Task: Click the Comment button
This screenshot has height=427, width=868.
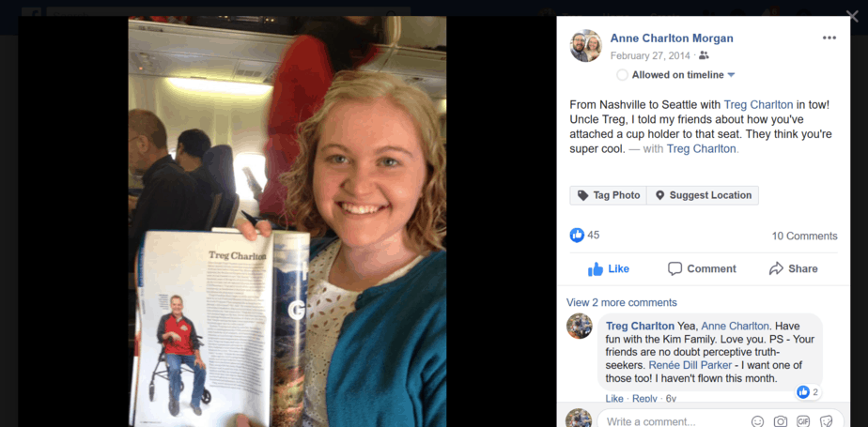Action: (x=702, y=268)
